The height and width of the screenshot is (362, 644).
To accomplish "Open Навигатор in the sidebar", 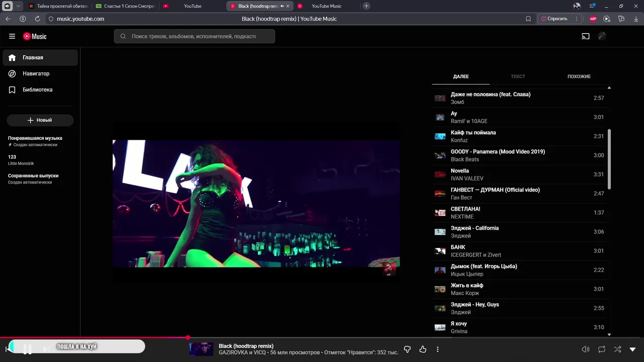I will coord(40,73).
